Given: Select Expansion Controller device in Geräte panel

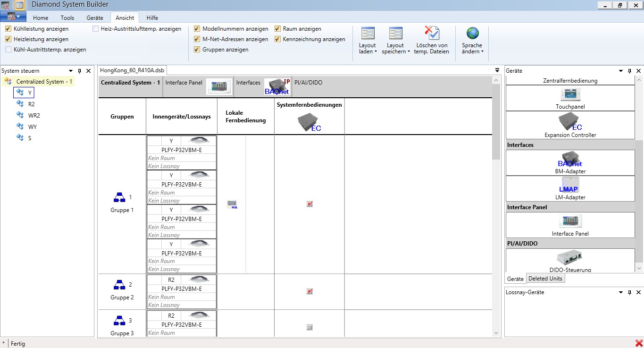Looking at the screenshot, I should [x=570, y=125].
